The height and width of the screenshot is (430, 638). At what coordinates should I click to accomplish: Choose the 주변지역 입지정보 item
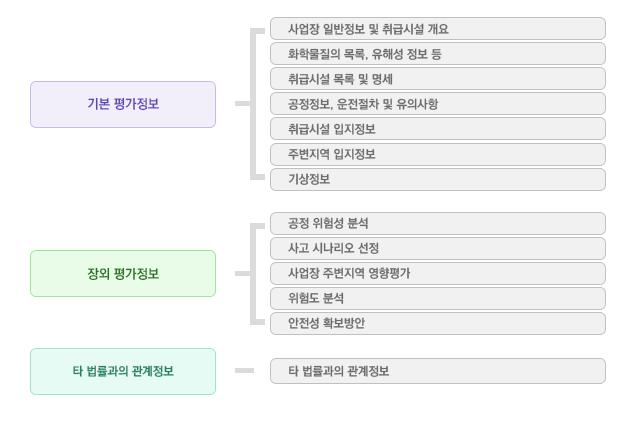(438, 154)
